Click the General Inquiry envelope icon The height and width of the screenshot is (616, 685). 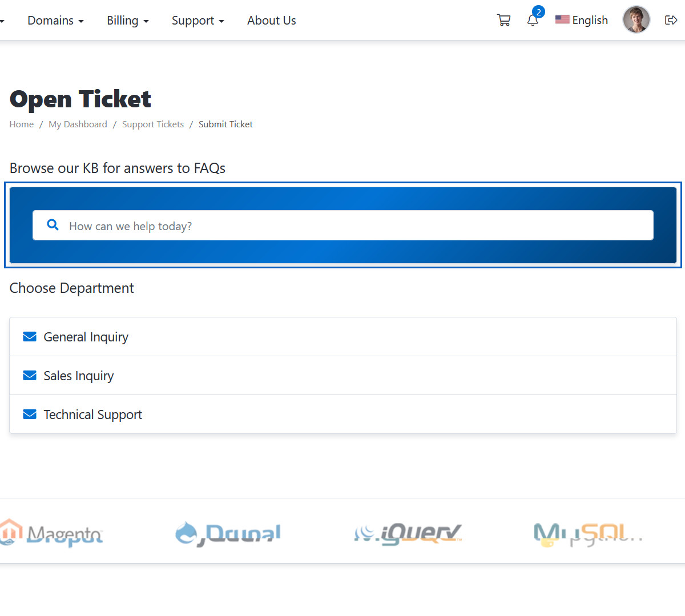point(30,337)
